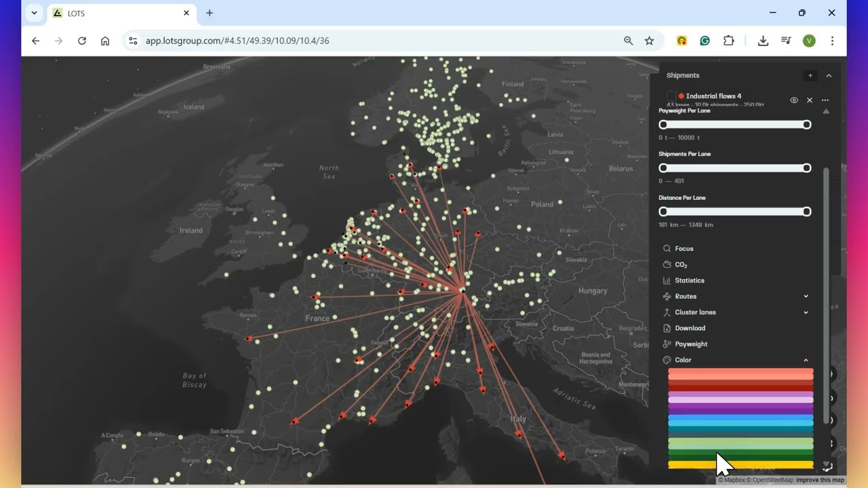Expand the Cluster lanes section chevron
This screenshot has width=868, height=488.
point(806,312)
